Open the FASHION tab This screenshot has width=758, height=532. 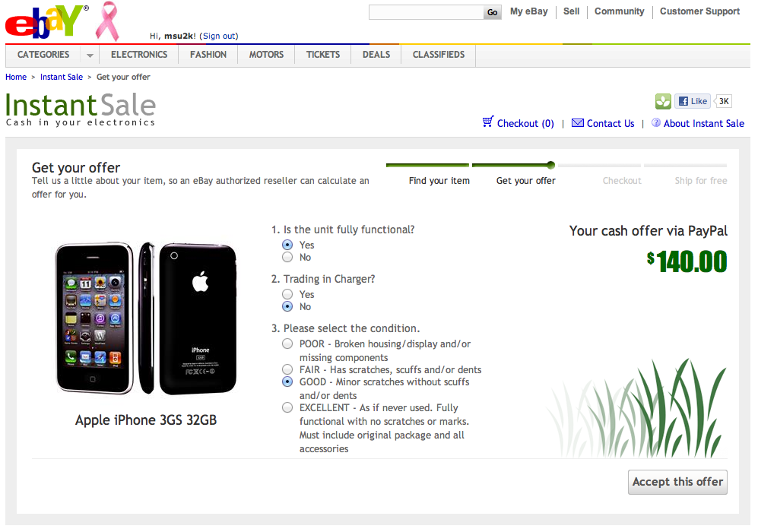[x=208, y=55]
